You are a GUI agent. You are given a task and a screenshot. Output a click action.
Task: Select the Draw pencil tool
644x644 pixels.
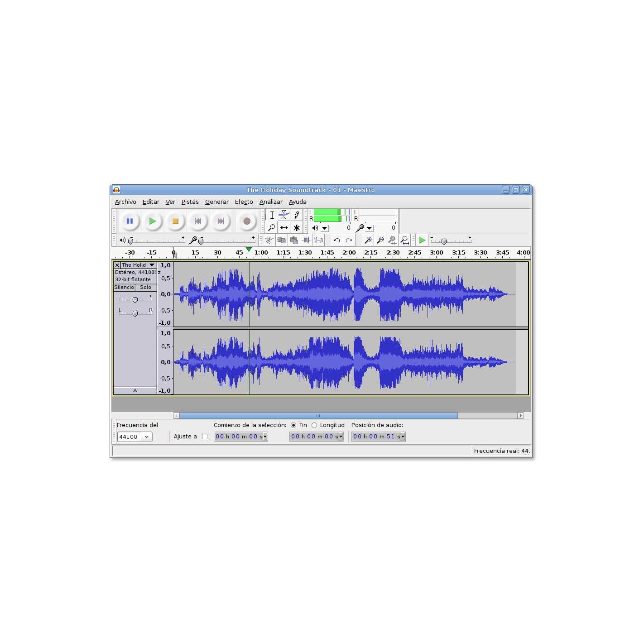[297, 215]
